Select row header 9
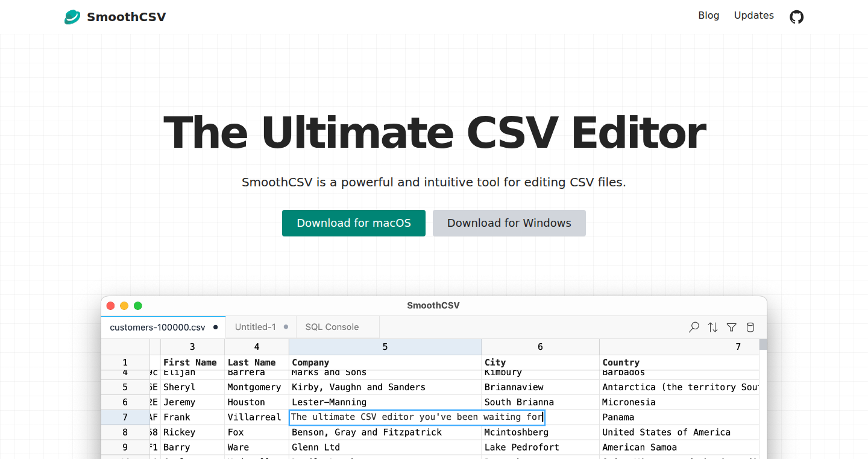This screenshot has height=459, width=868. (125, 448)
